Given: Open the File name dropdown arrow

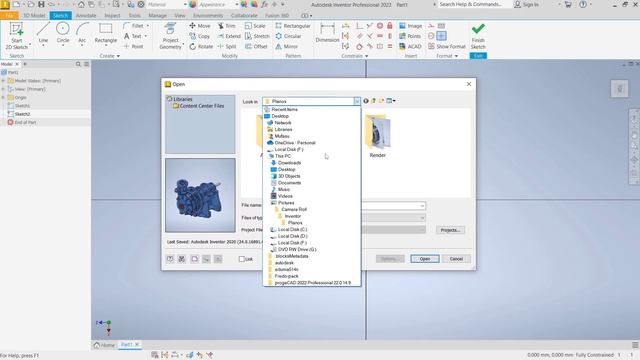Looking at the screenshot, I should pyautogui.click(x=422, y=206).
